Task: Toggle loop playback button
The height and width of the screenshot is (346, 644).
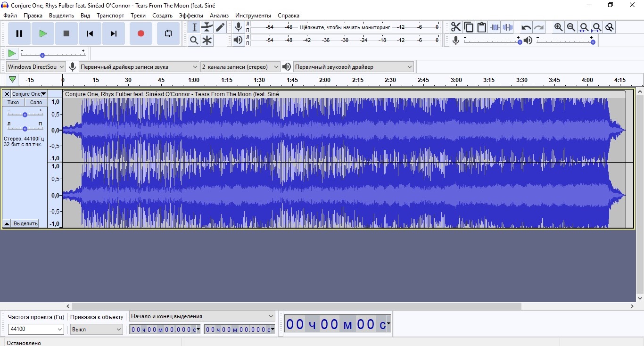Action: pos(168,33)
